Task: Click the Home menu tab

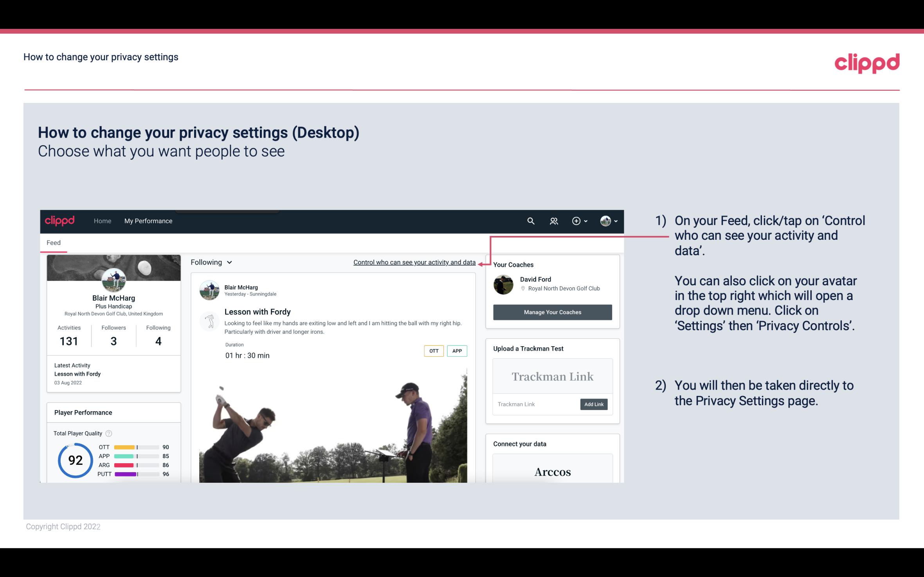Action: (x=103, y=221)
